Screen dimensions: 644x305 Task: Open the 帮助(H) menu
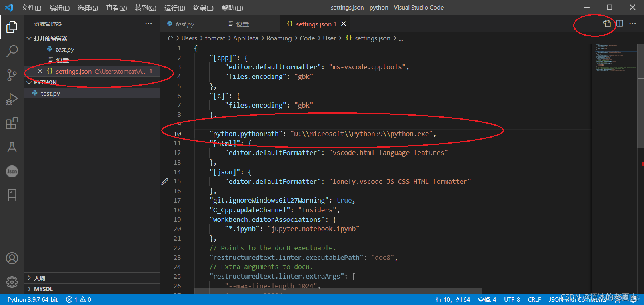[x=232, y=8]
